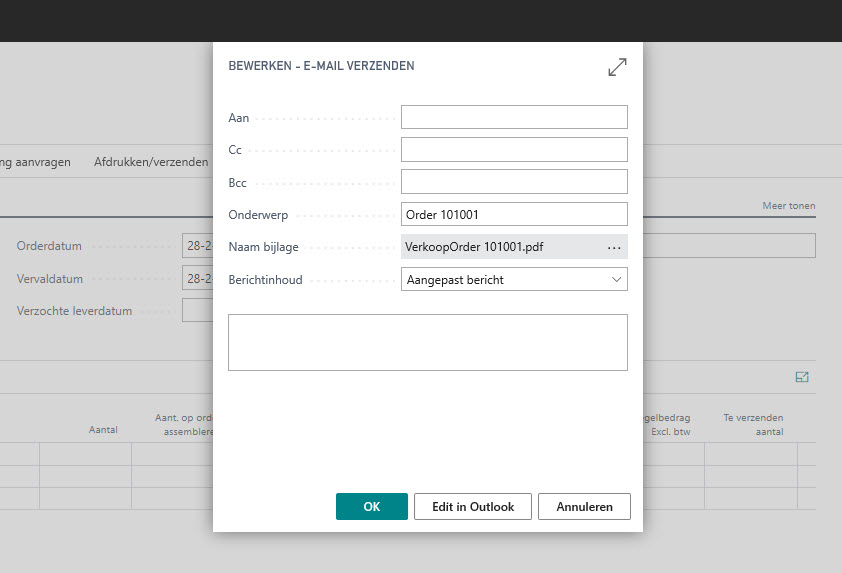Select the Te verzenden aantal column header

pyautogui.click(x=753, y=425)
